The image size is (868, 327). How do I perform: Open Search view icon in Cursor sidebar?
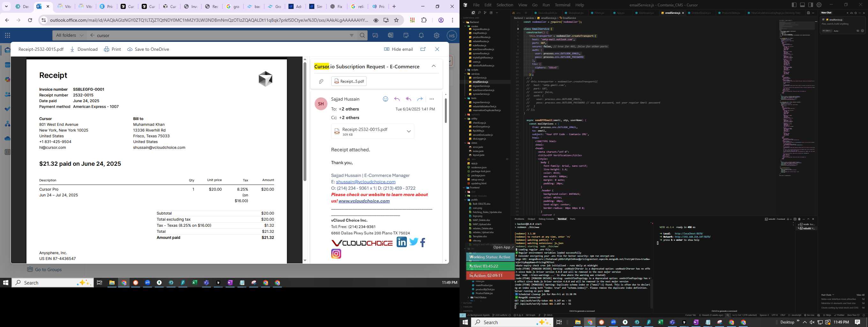point(480,13)
